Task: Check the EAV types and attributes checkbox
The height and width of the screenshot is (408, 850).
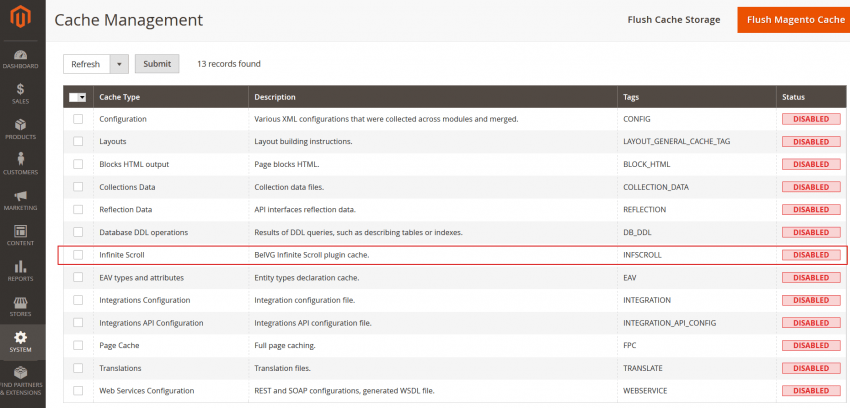Action: point(78,277)
